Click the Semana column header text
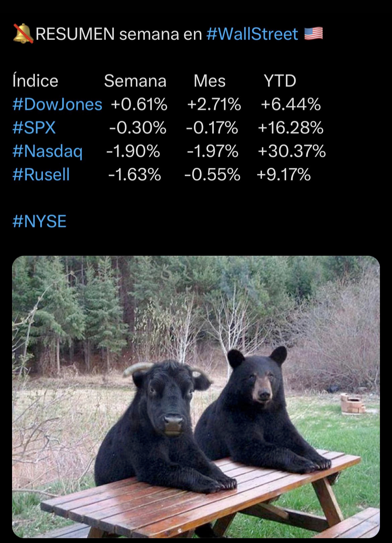This screenshot has width=392, height=543. (135, 81)
